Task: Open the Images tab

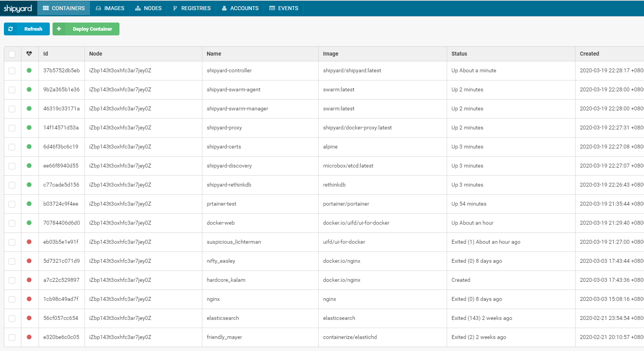Action: 110,8
